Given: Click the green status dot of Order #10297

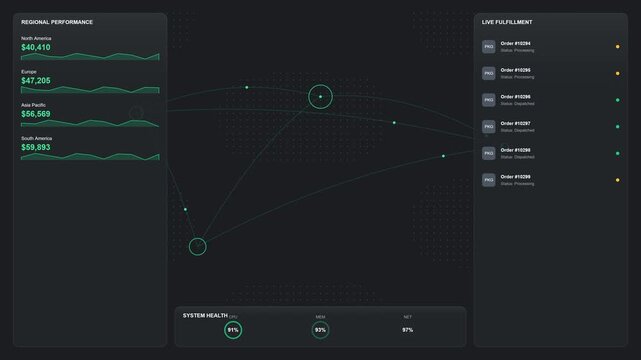Looking at the screenshot, I should (617, 127).
